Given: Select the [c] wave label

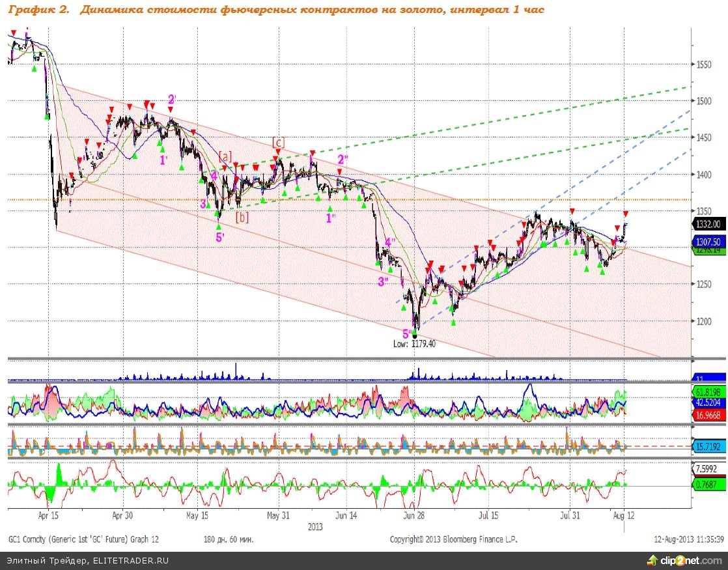Looking at the screenshot, I should coord(278,141).
